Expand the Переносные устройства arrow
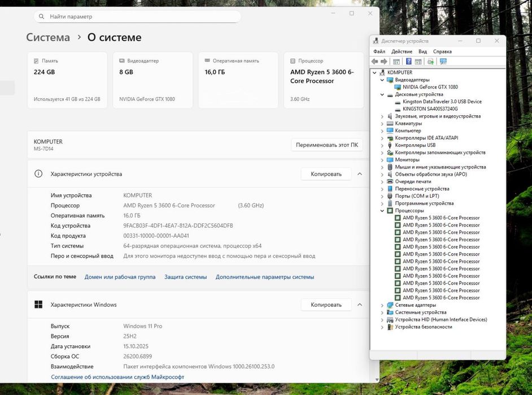 coord(382,189)
